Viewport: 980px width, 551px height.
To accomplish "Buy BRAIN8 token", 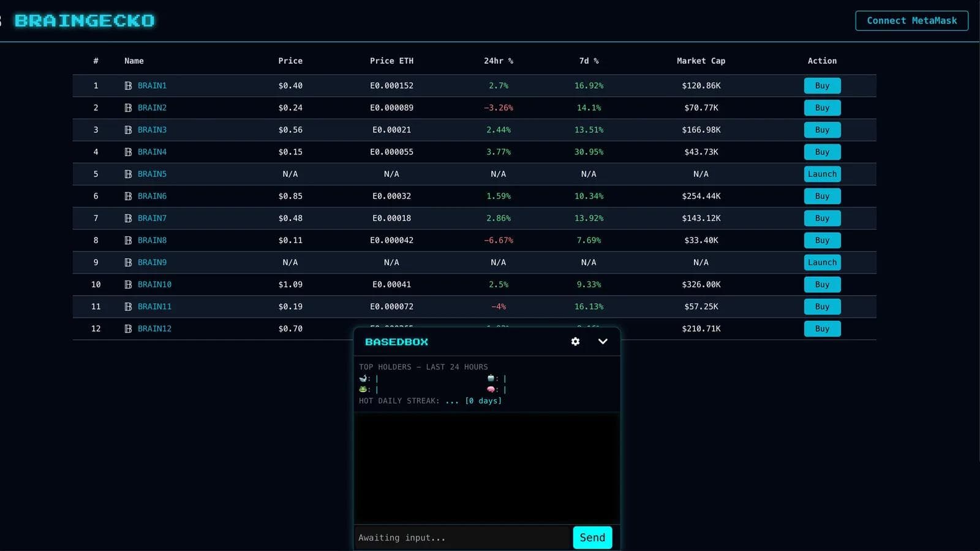I will coord(822,240).
